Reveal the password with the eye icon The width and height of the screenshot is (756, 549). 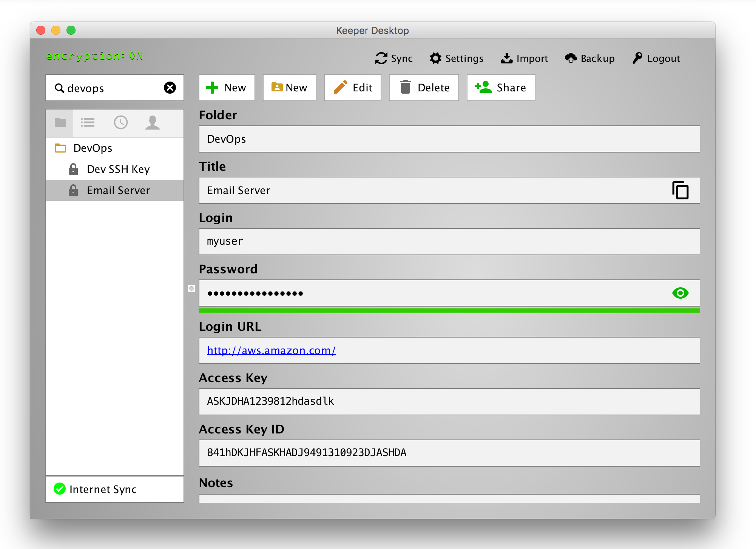pos(680,293)
